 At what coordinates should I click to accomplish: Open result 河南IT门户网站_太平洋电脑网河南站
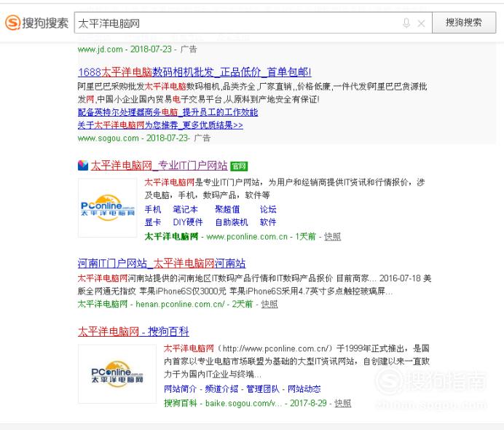(162, 263)
